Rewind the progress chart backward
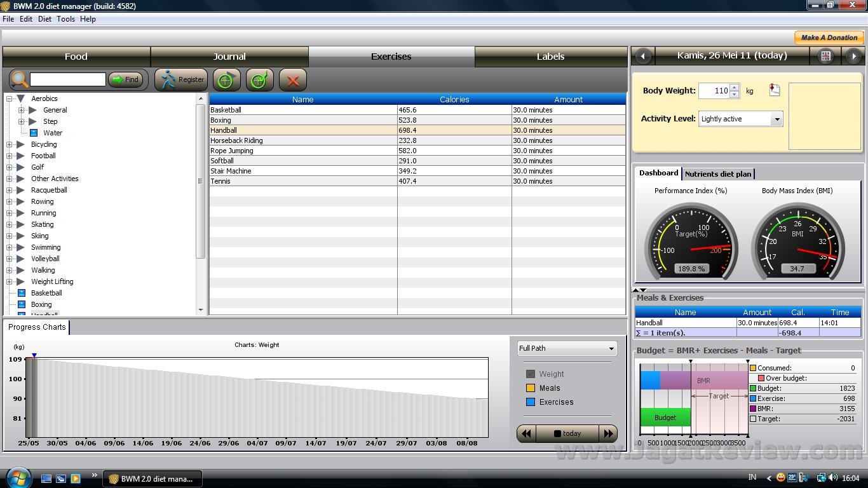Screen dimensions: 868x488 tap(527, 433)
